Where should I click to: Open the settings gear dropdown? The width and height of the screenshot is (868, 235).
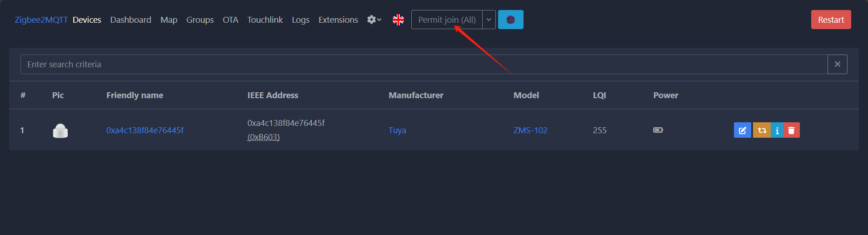point(374,20)
